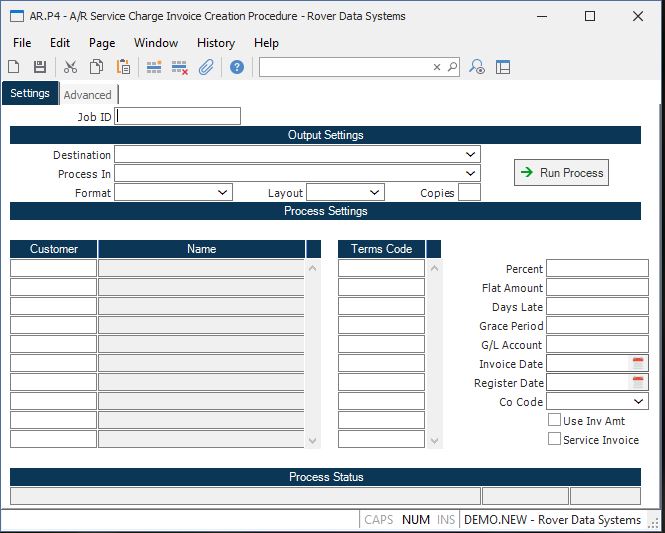Viewport: 665px width, 533px height.
Task: Click the Terms Code list scroll-down arrow
Action: coord(434,440)
